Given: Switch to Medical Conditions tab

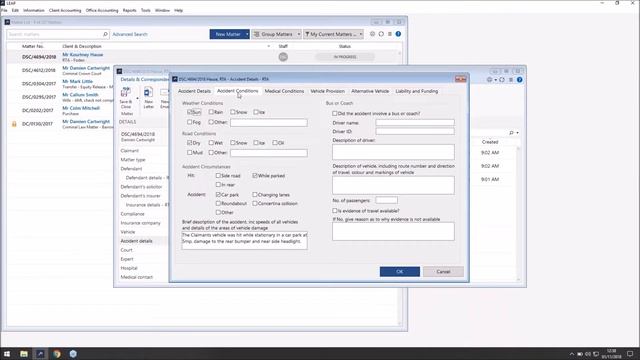Looking at the screenshot, I should click(x=284, y=91).
